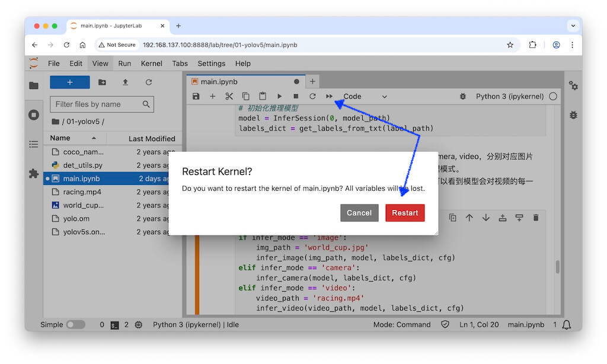This screenshot has width=607, height=364.
Task: Open the cell type Code dropdown
Action: (365, 96)
